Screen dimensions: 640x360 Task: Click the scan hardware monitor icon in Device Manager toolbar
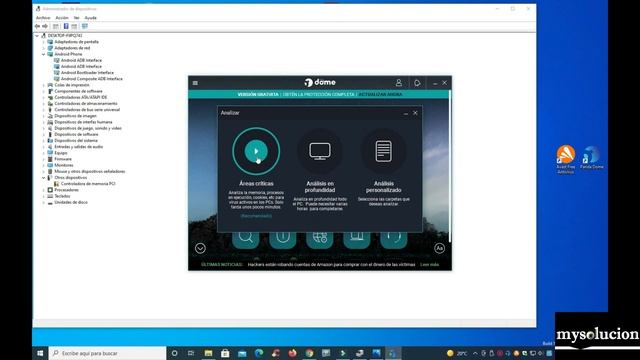pyautogui.click(x=84, y=26)
